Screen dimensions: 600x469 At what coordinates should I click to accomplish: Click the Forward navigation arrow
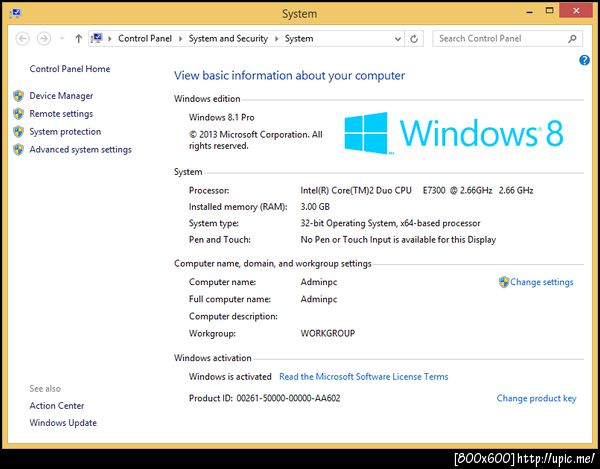(x=44, y=39)
